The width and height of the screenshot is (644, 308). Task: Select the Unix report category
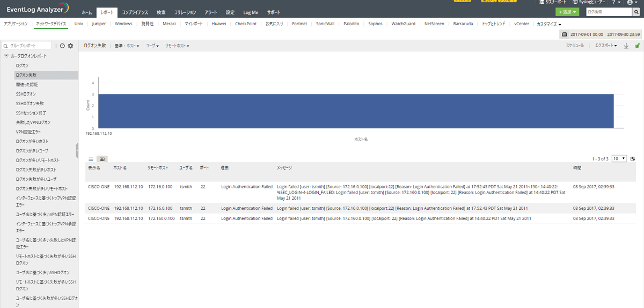pyautogui.click(x=79, y=24)
